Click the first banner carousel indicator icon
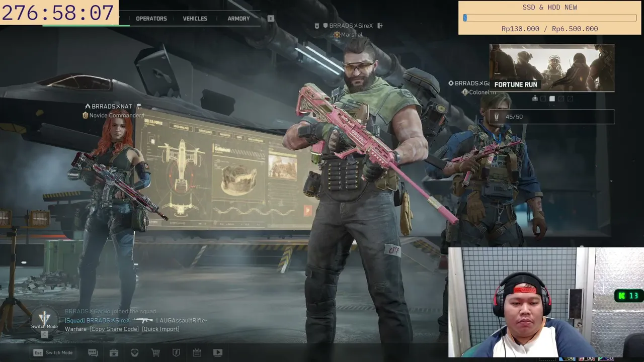This screenshot has height=362, width=644. 535,99
